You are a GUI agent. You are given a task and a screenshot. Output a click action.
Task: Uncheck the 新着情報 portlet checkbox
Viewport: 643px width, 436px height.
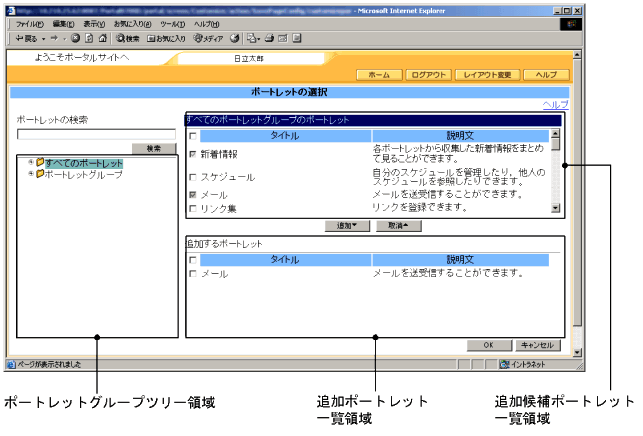(x=193, y=155)
